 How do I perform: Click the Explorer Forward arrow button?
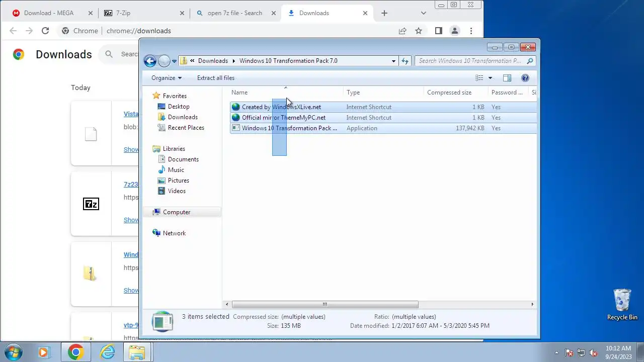(x=164, y=61)
